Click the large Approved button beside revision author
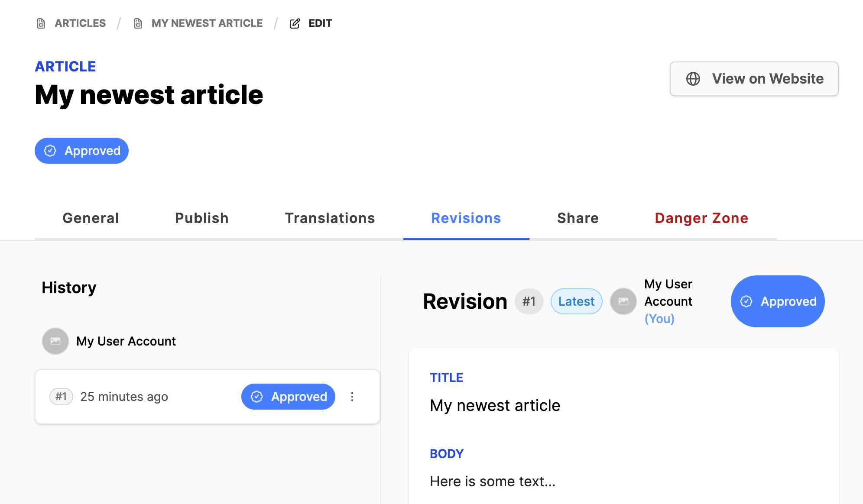Image resolution: width=863 pixels, height=504 pixels. click(778, 301)
